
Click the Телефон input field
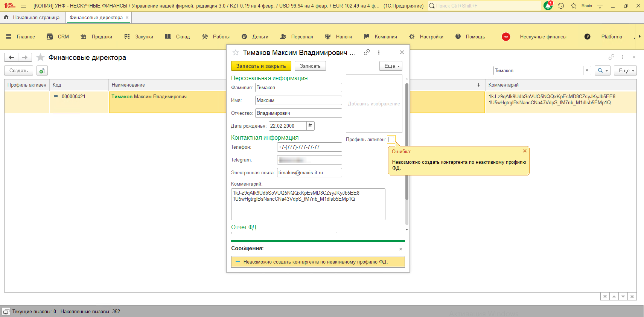pos(309,147)
